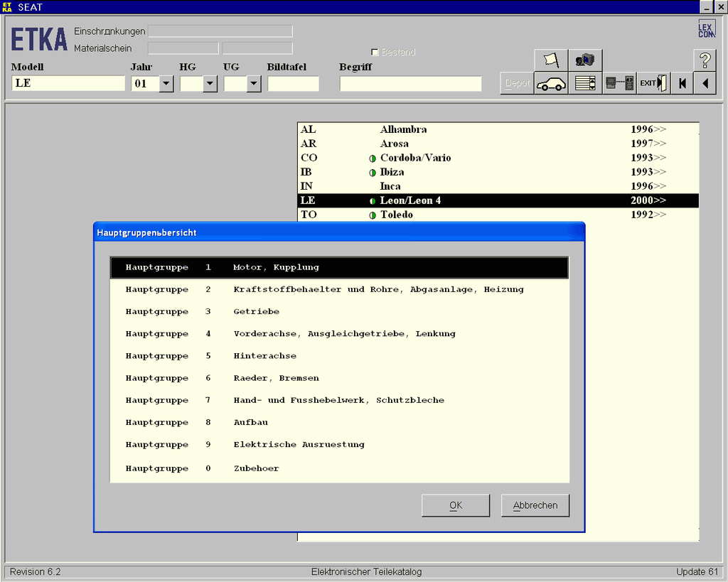Click the LexCom logo in top corner
Screen dimensions: 728x582
707,28
